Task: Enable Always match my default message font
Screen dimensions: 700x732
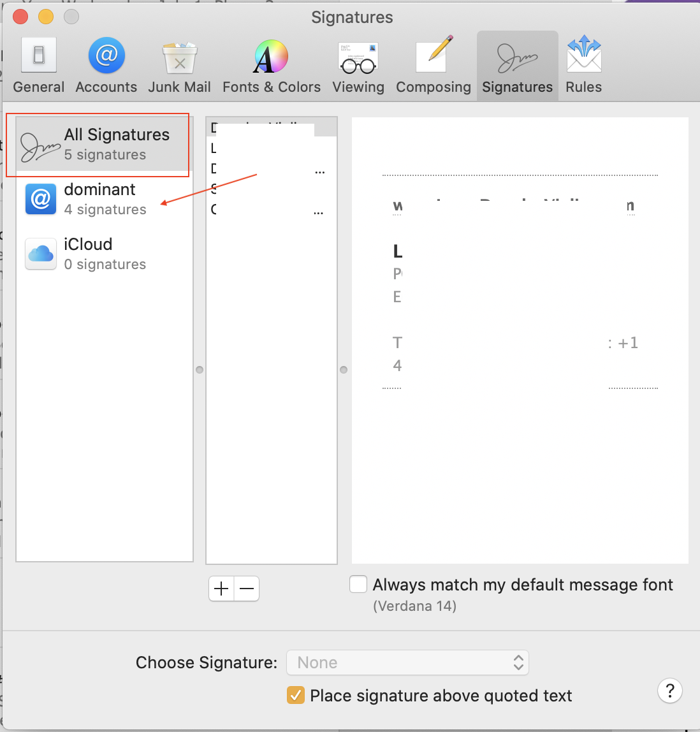Action: point(358,585)
